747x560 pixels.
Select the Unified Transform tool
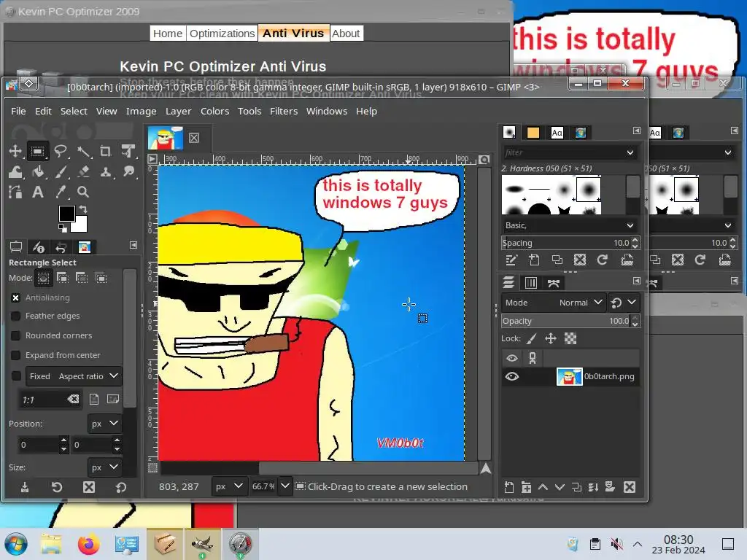pyautogui.click(x=128, y=152)
